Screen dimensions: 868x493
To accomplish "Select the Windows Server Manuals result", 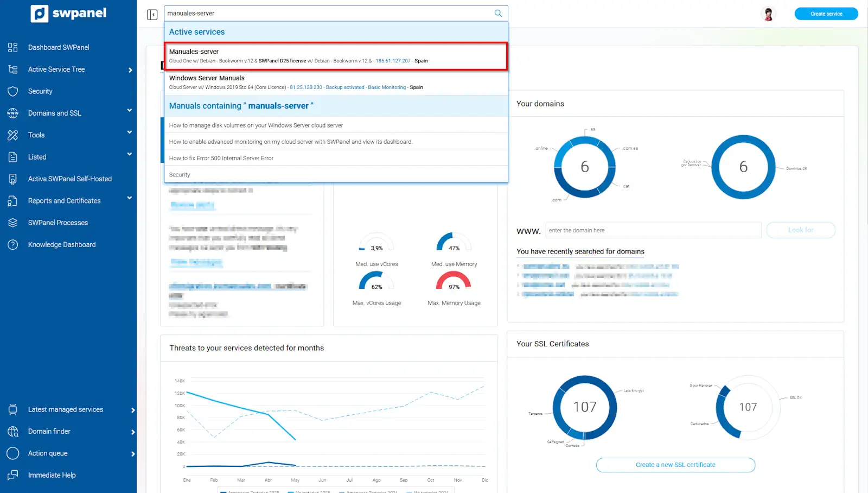I will pyautogui.click(x=336, y=83).
